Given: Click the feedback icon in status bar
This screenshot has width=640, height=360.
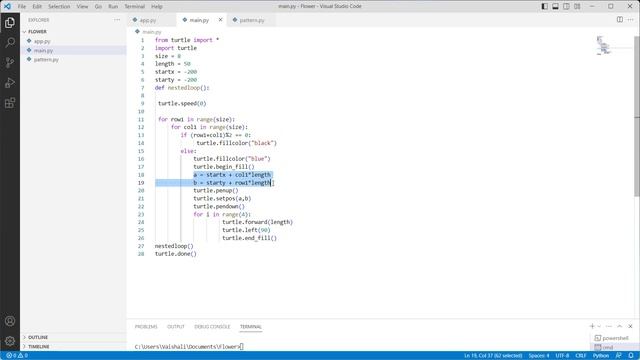Looking at the screenshot, I should [x=619, y=356].
